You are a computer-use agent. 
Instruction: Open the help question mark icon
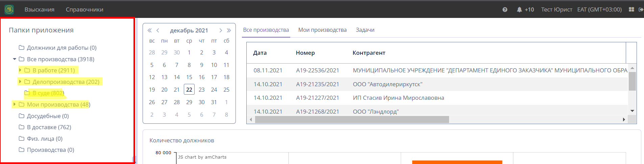(505, 9)
